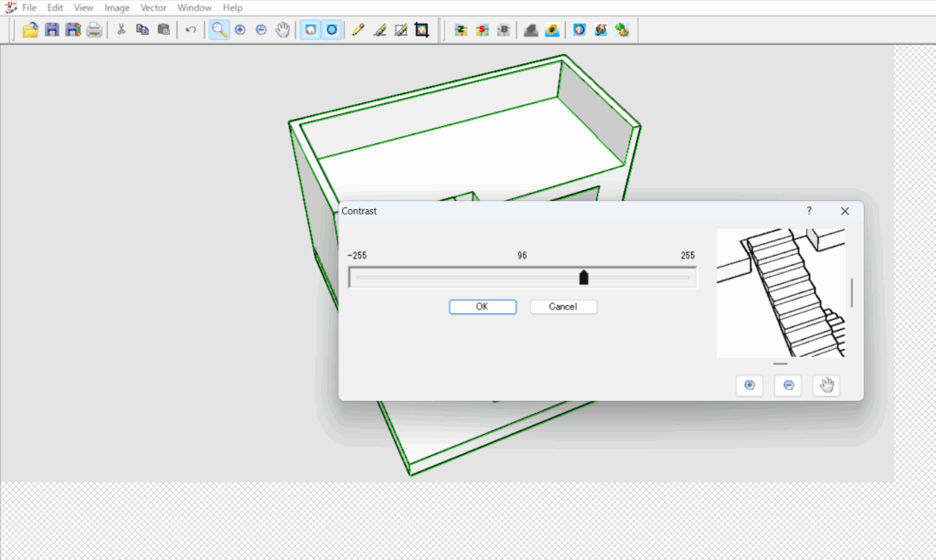
Task: Click the preview vertical scrollbar
Action: [852, 293]
